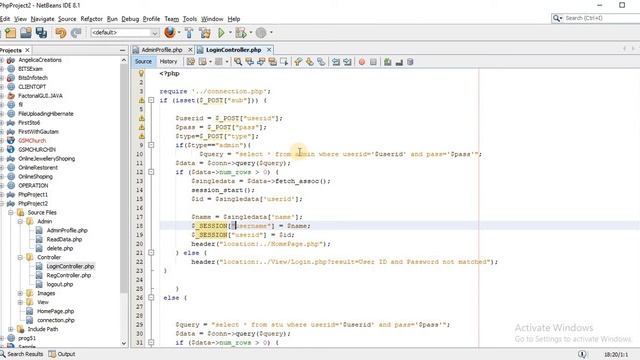Screen dimensions: 640x360
Task: Toggle Bookmark on current line
Action: (321, 62)
